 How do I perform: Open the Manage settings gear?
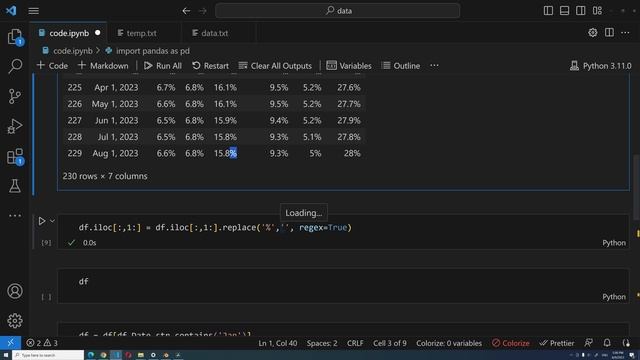click(15, 320)
